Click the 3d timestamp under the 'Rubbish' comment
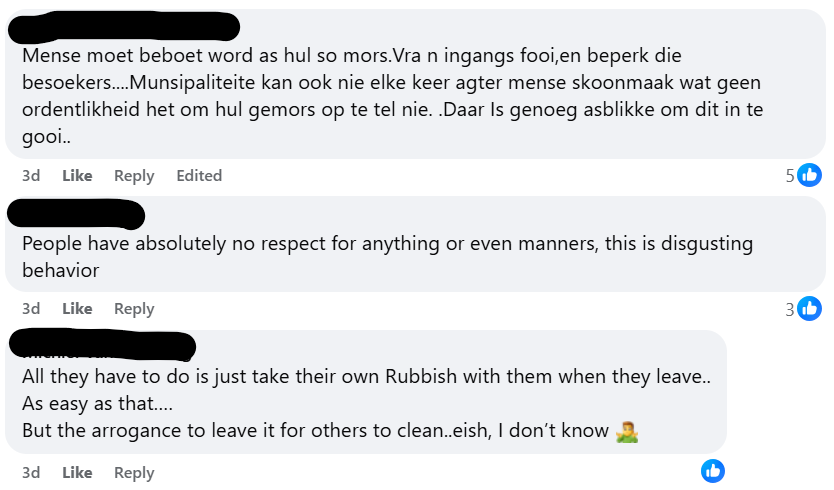834x490 pixels. coord(31,473)
